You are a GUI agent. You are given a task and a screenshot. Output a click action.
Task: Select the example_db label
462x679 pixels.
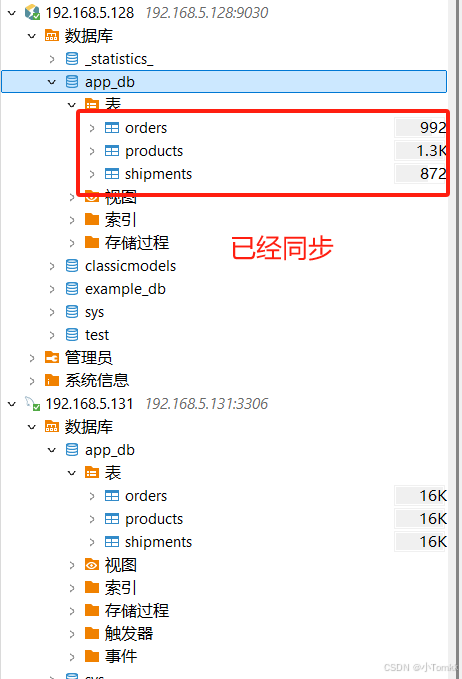125,288
